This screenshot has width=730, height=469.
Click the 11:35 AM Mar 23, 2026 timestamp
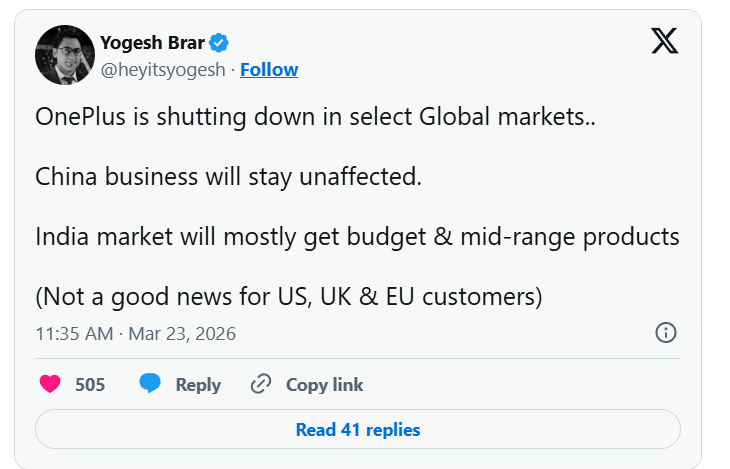[135, 333]
